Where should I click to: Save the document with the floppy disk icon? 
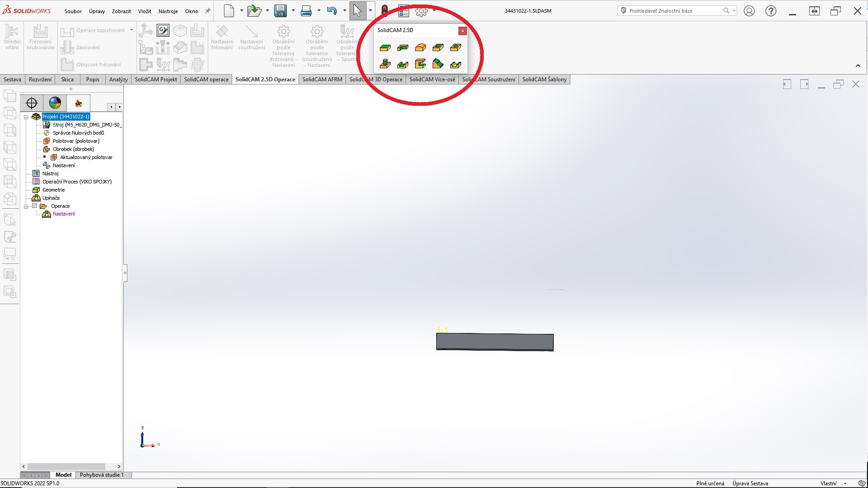[x=280, y=11]
